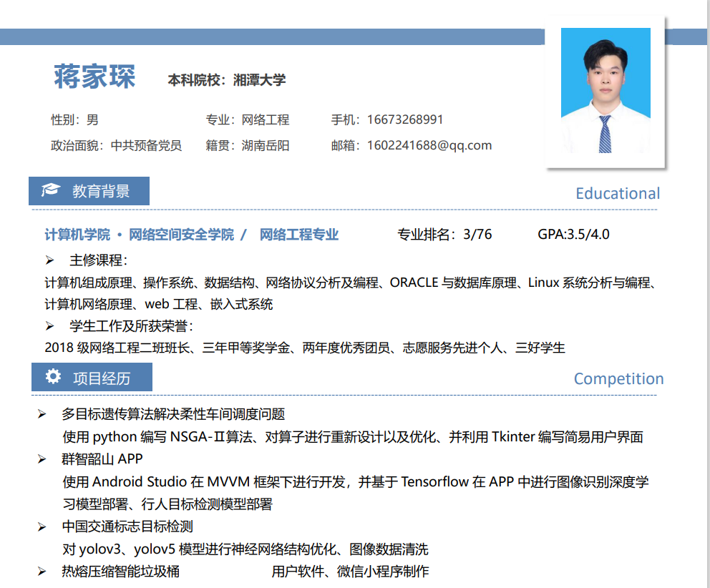
Task: Click the 籍贯：湖南岳阳 text
Action: pyautogui.click(x=247, y=145)
